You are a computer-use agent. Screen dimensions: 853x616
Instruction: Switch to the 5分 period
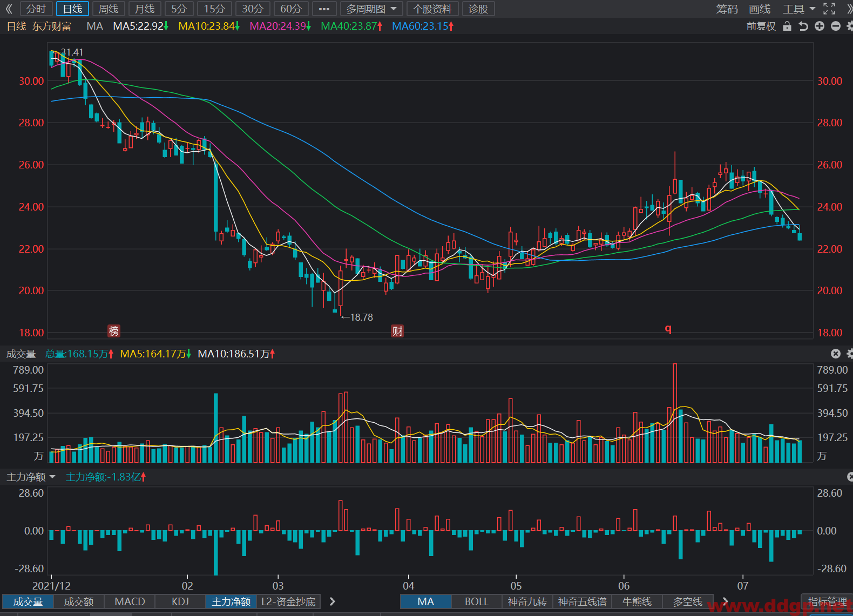pos(179,9)
